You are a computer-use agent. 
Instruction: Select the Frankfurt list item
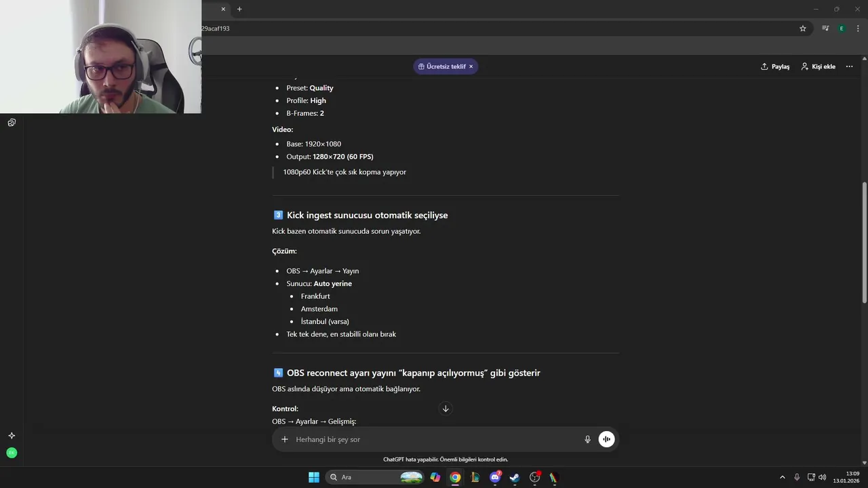(x=315, y=296)
